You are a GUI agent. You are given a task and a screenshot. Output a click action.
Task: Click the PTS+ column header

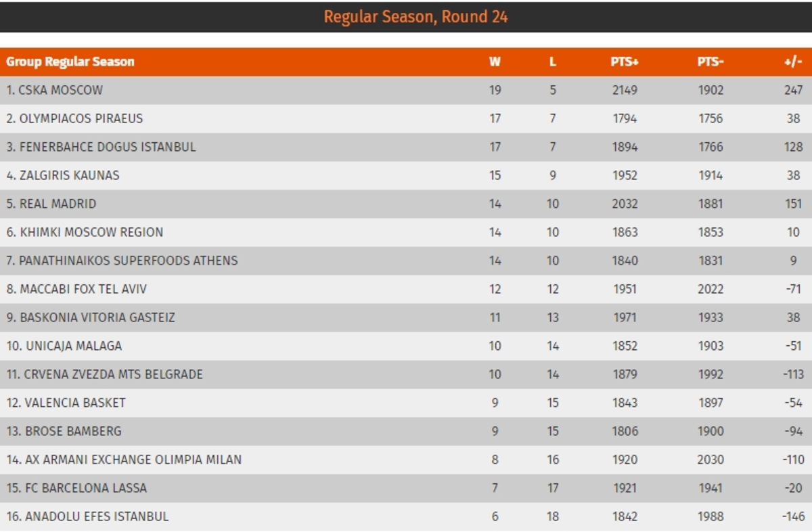pyautogui.click(x=625, y=62)
